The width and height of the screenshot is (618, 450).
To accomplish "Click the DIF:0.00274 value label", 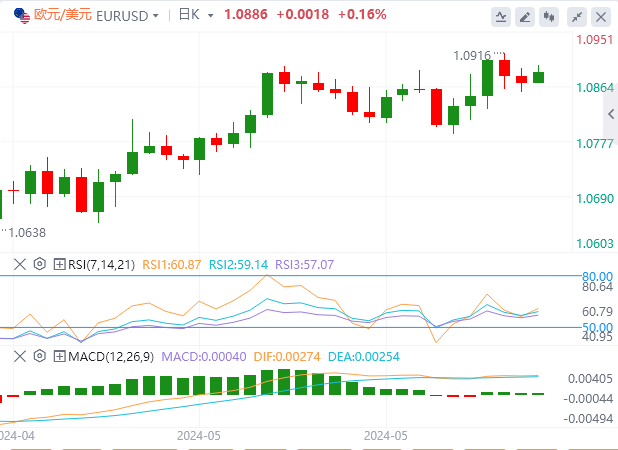I will pos(287,357).
